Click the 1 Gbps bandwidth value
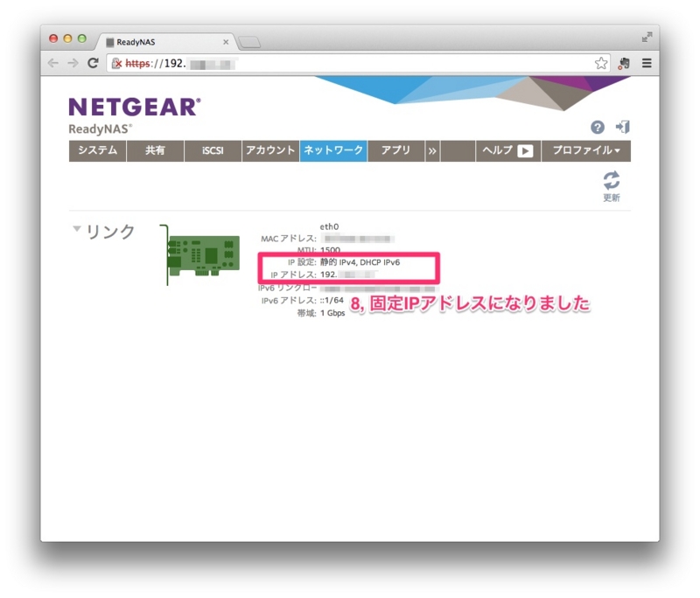The image size is (700, 598). pos(332,313)
